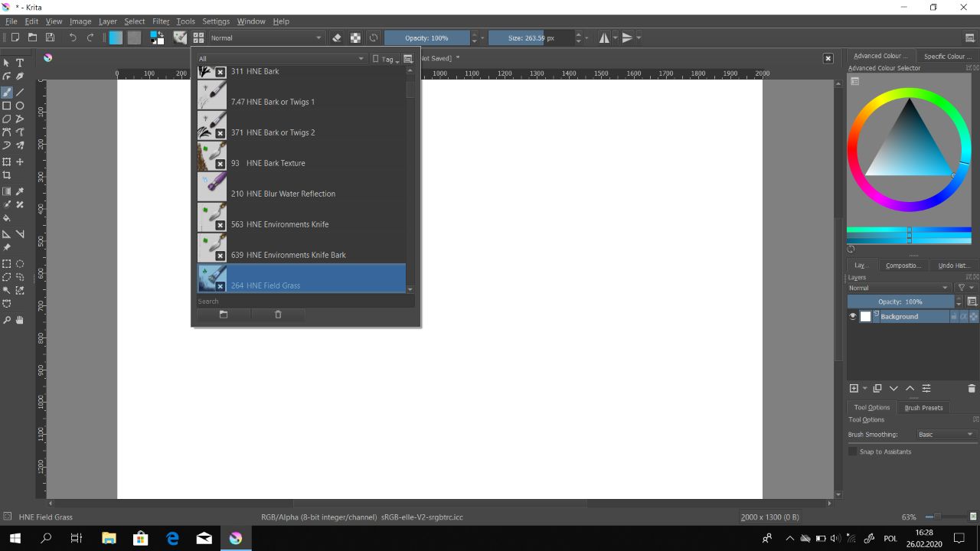This screenshot has height=551, width=980.
Task: Delete brush preset with popup trash button
Action: 278,315
